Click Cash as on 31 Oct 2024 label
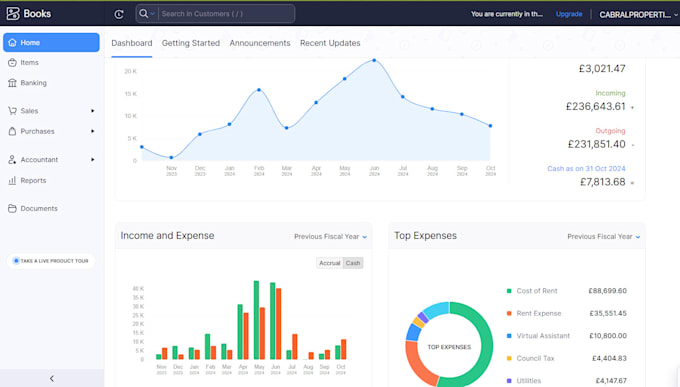Screen dimensions: 680x387 click(586, 168)
